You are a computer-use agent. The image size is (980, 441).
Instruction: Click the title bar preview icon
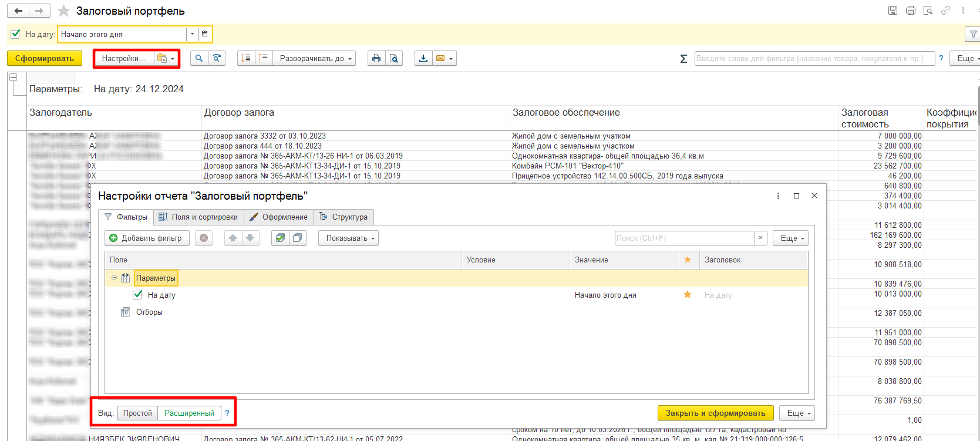click(x=928, y=11)
